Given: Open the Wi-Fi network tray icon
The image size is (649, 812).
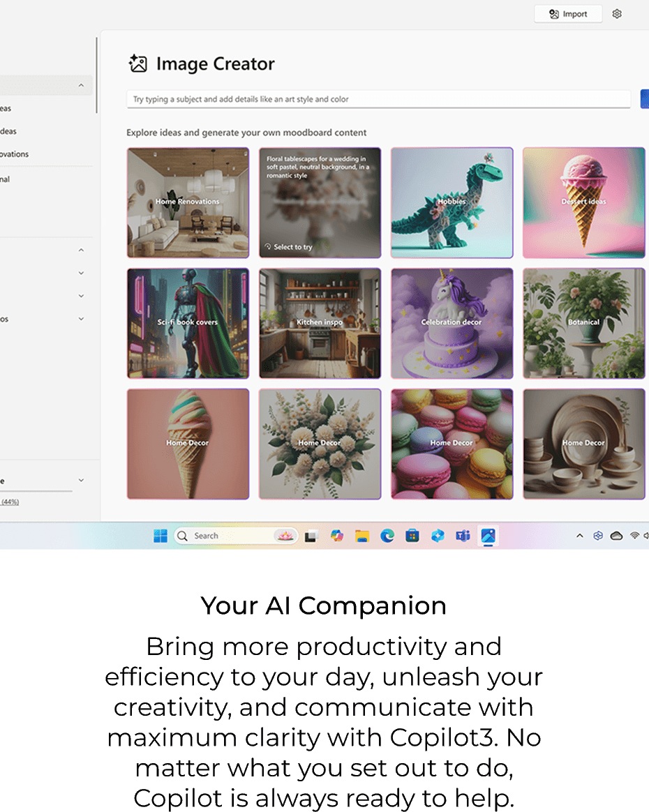Looking at the screenshot, I should pos(634,536).
